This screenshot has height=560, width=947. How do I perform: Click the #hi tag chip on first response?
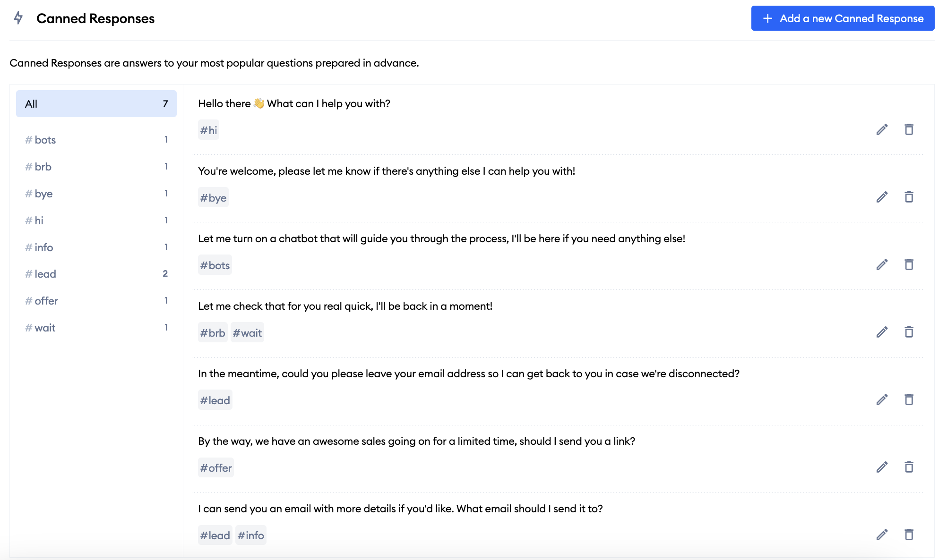pos(208,130)
